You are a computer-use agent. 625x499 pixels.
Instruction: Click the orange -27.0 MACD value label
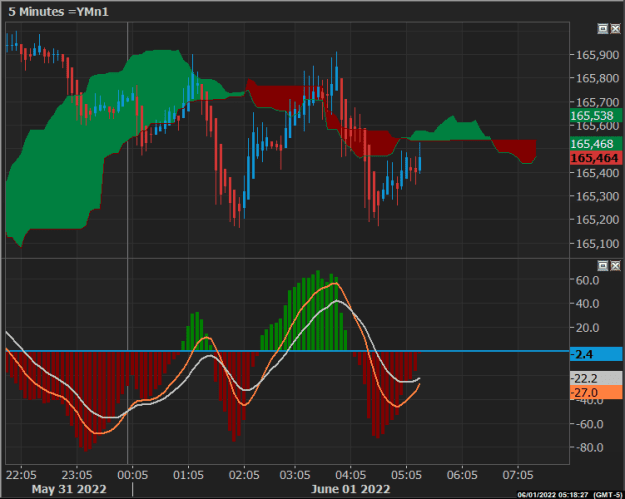pyautogui.click(x=596, y=393)
